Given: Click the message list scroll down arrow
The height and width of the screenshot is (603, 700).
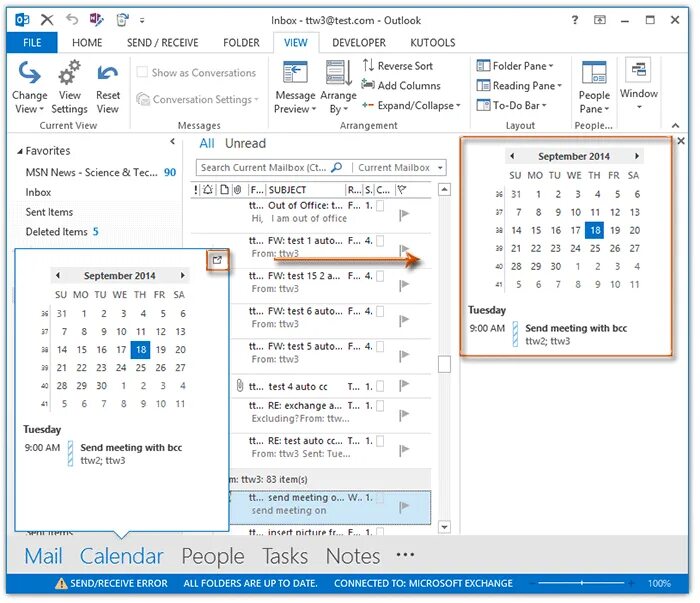Looking at the screenshot, I should click(444, 527).
